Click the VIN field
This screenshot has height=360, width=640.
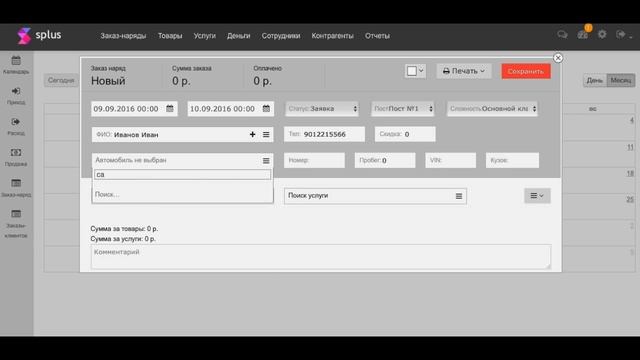[451, 160]
